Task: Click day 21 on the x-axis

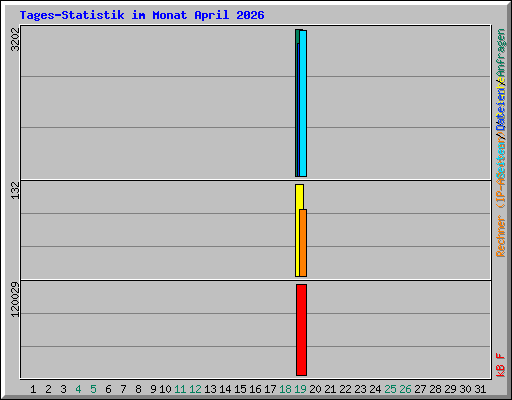Action: (330, 389)
